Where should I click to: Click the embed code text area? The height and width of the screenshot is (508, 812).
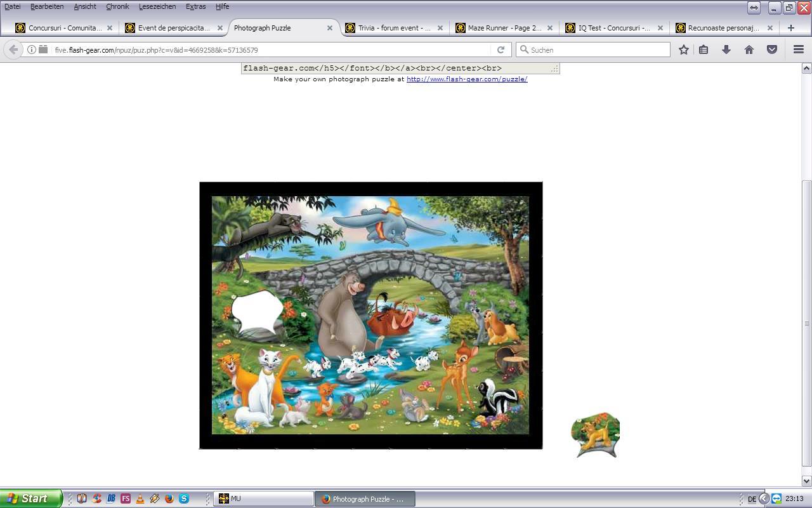(400, 68)
